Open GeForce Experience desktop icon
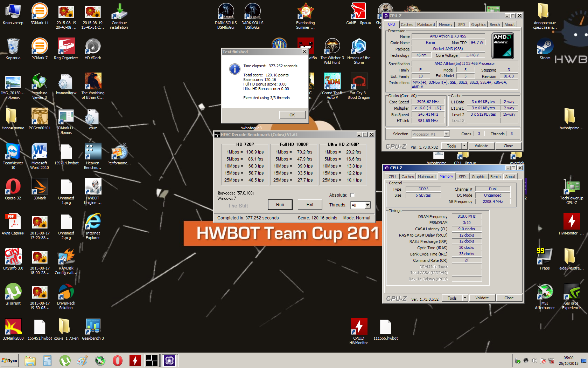Viewport: 588px width, 368px height. pos(572,297)
